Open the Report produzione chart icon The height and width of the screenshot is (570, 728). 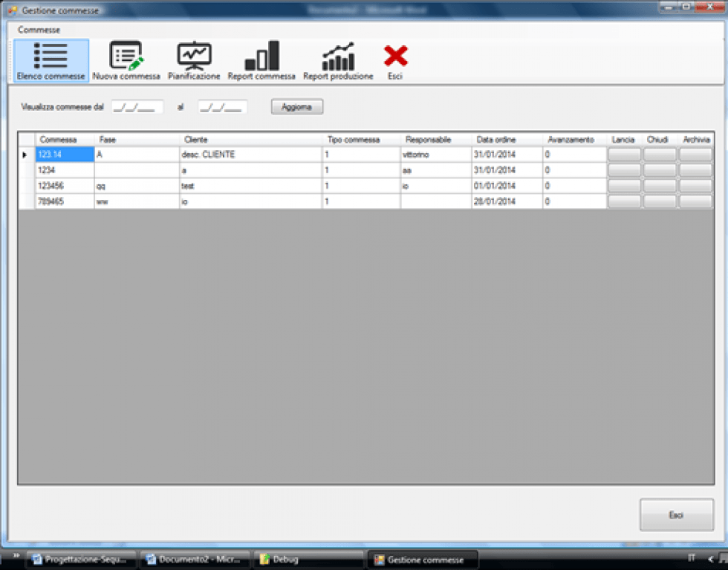coord(338,60)
